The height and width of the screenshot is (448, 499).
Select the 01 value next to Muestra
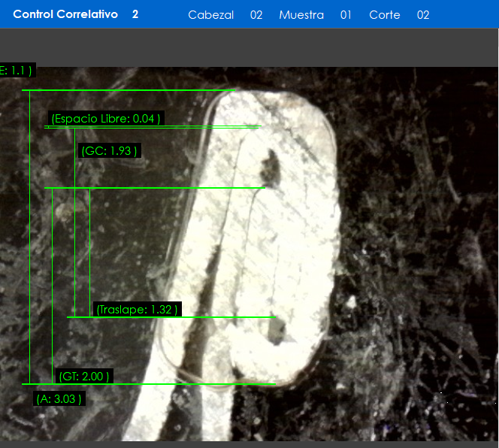[x=346, y=15]
